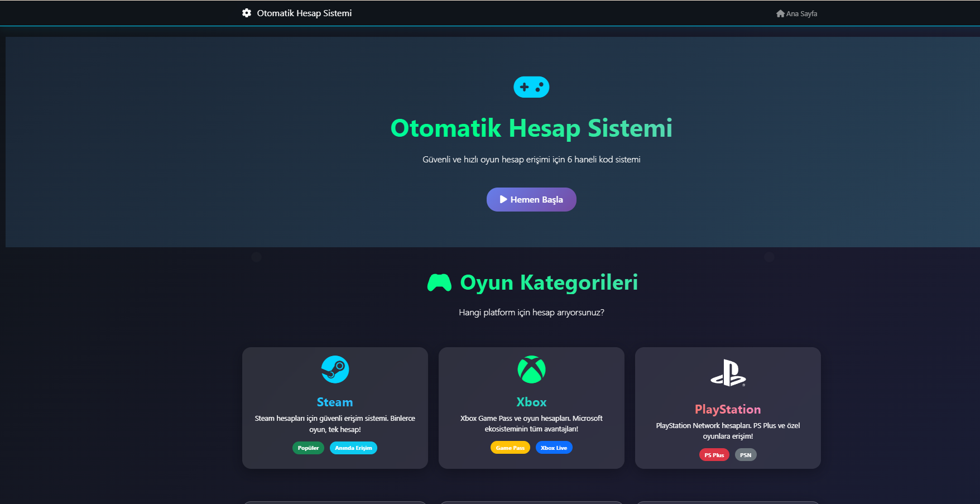This screenshot has width=980, height=504.
Task: Click the green controller icon beside Oyun Kategorileri
Action: pos(439,283)
